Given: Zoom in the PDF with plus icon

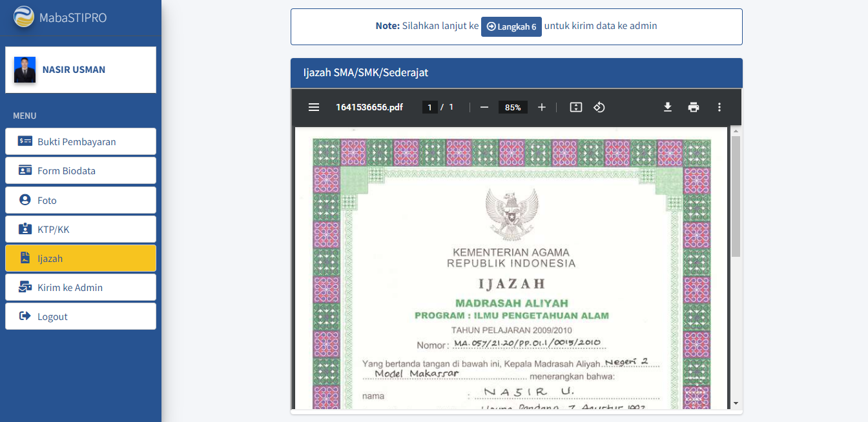Looking at the screenshot, I should (542, 107).
